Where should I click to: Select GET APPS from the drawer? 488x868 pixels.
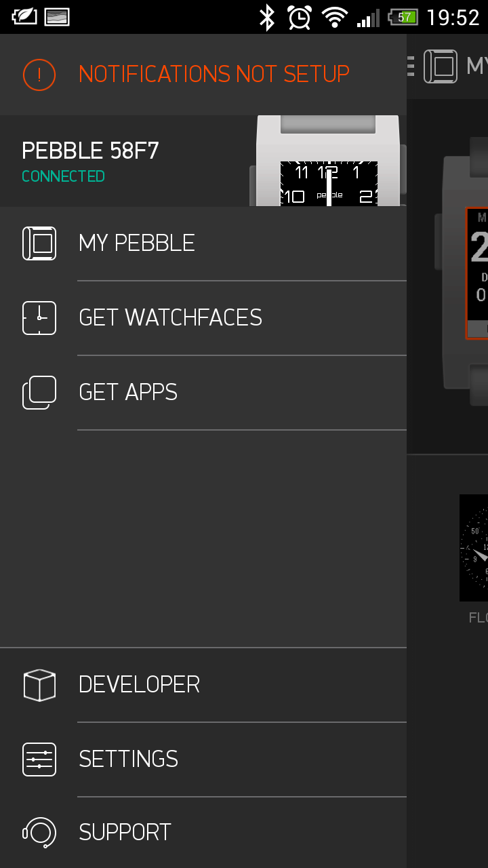128,392
